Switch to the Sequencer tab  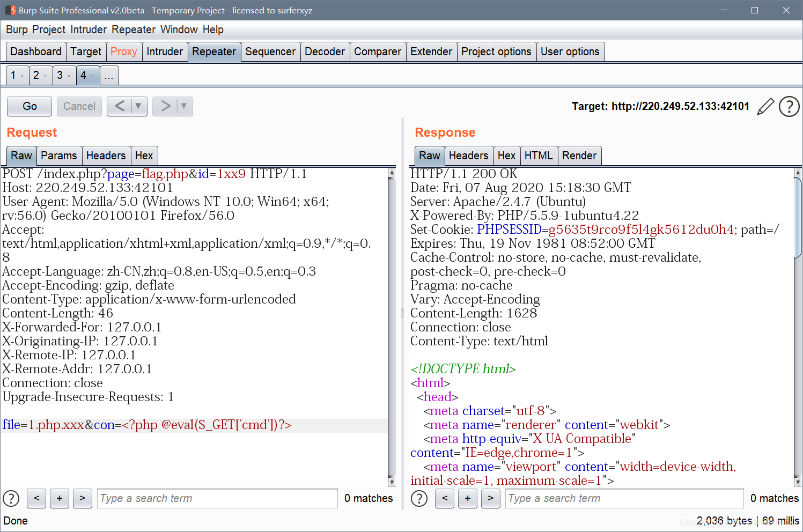(270, 51)
